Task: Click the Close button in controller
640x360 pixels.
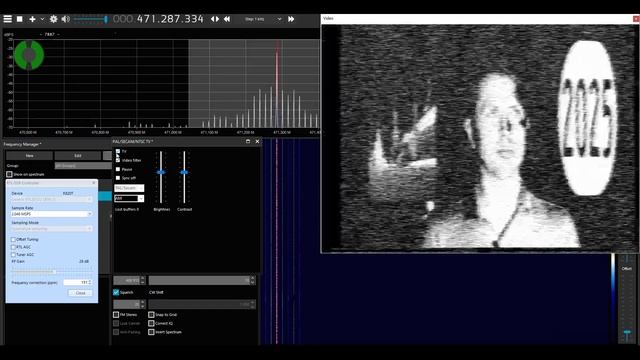Action: 80,293
